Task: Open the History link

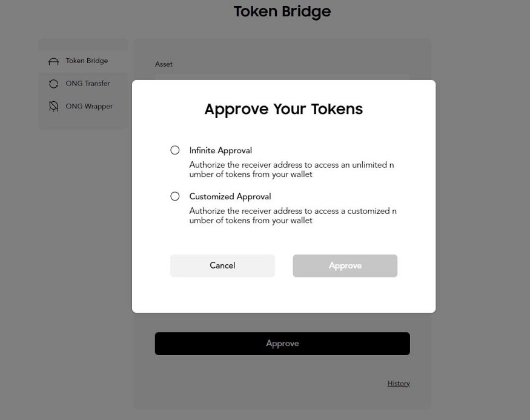Action: [399, 384]
